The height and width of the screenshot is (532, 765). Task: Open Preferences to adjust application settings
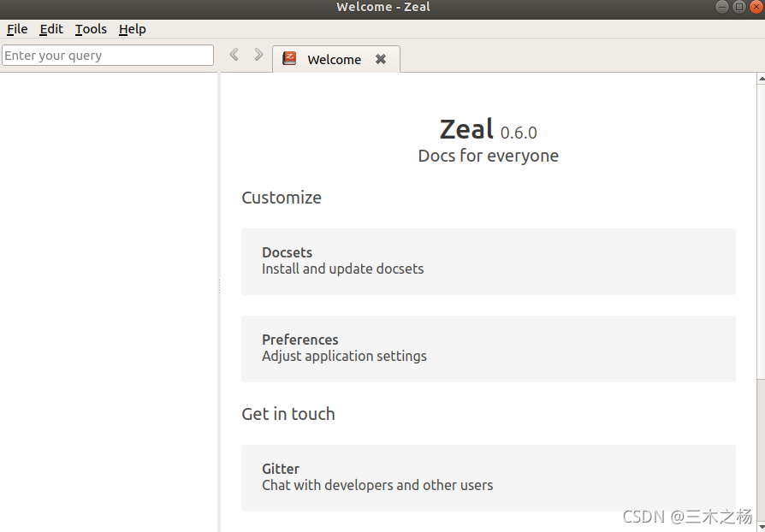pyautogui.click(x=489, y=349)
